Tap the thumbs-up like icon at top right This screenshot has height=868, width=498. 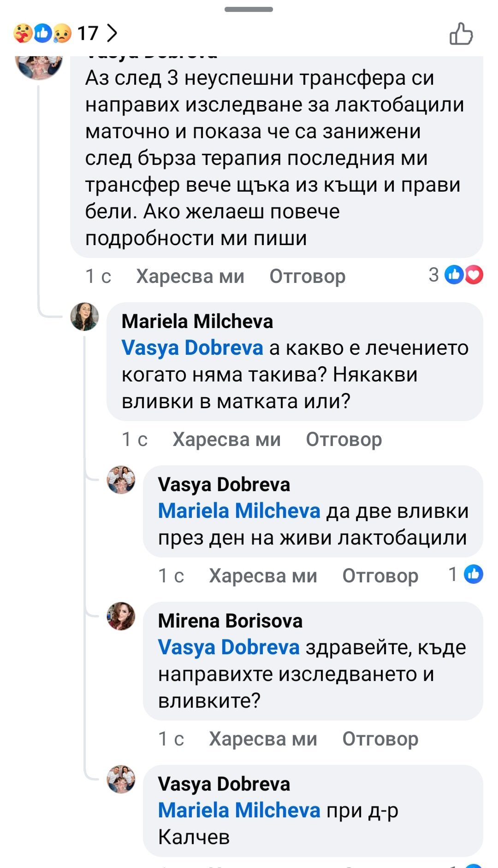tap(461, 34)
